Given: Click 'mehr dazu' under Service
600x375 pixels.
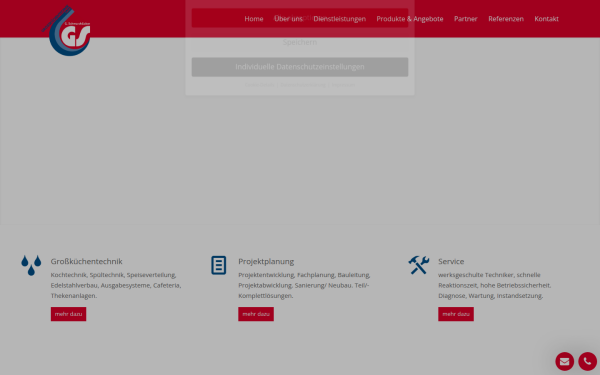Looking at the screenshot, I should pos(456,314).
